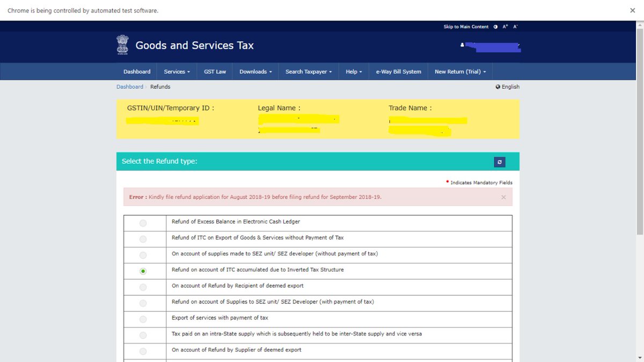644x362 pixels.
Task: Toggle the high contrast icon near Skip to Main Content
Action: pyautogui.click(x=495, y=27)
